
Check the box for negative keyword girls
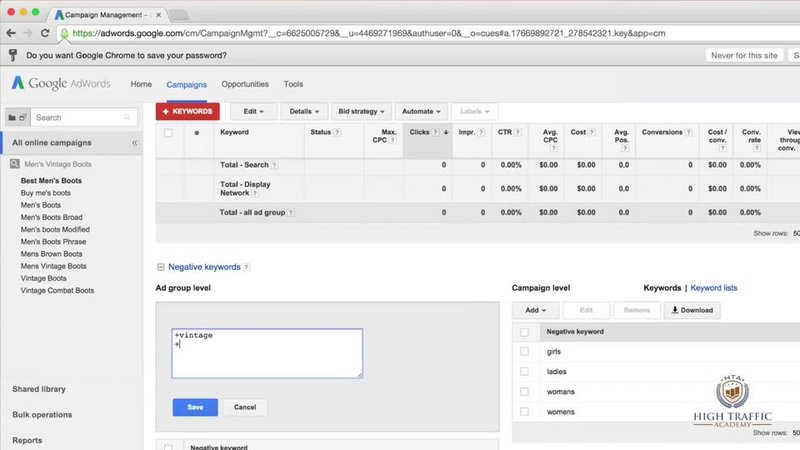point(524,352)
